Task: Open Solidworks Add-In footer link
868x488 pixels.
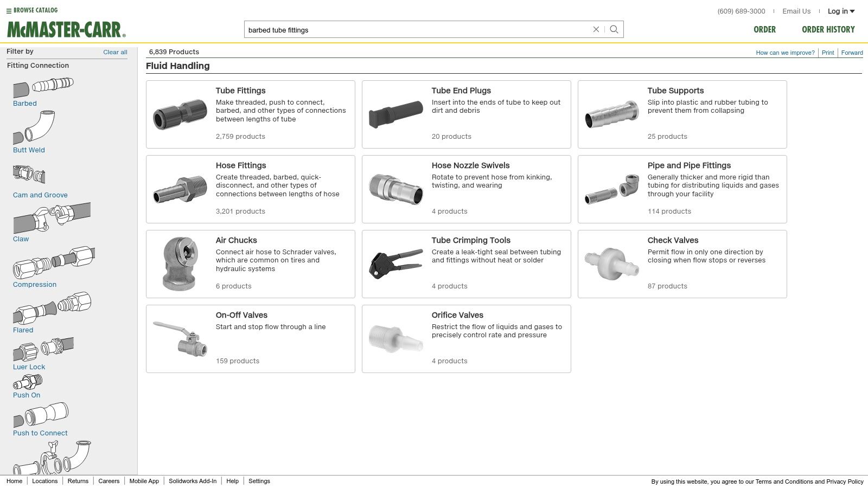Action: (193, 481)
